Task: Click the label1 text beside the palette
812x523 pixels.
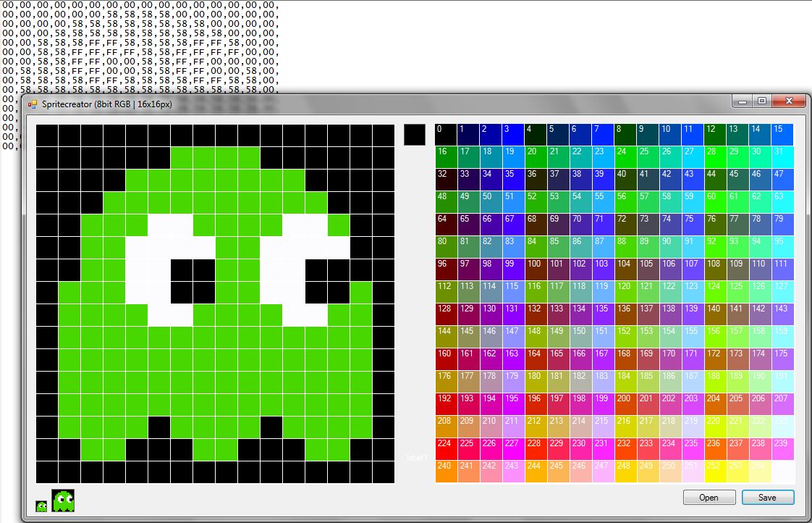Action: (415, 457)
